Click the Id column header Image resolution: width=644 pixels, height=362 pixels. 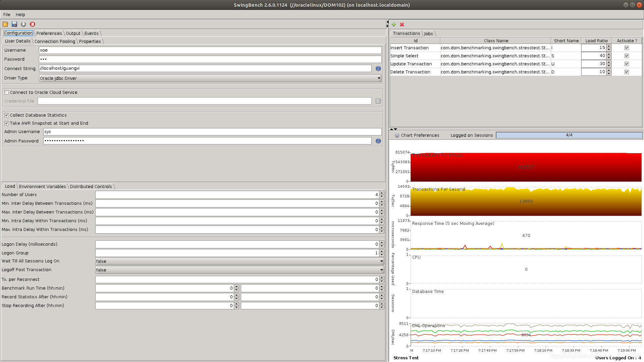click(x=415, y=41)
